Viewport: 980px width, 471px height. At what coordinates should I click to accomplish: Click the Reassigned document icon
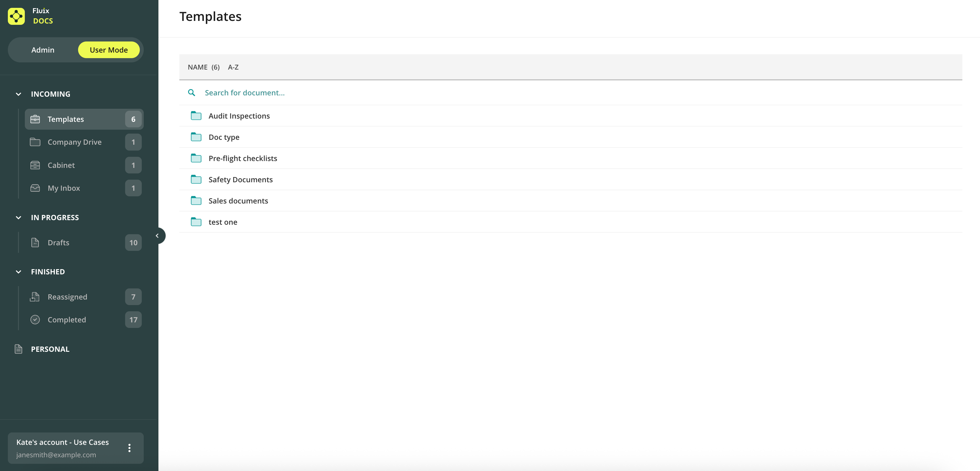coord(35,297)
